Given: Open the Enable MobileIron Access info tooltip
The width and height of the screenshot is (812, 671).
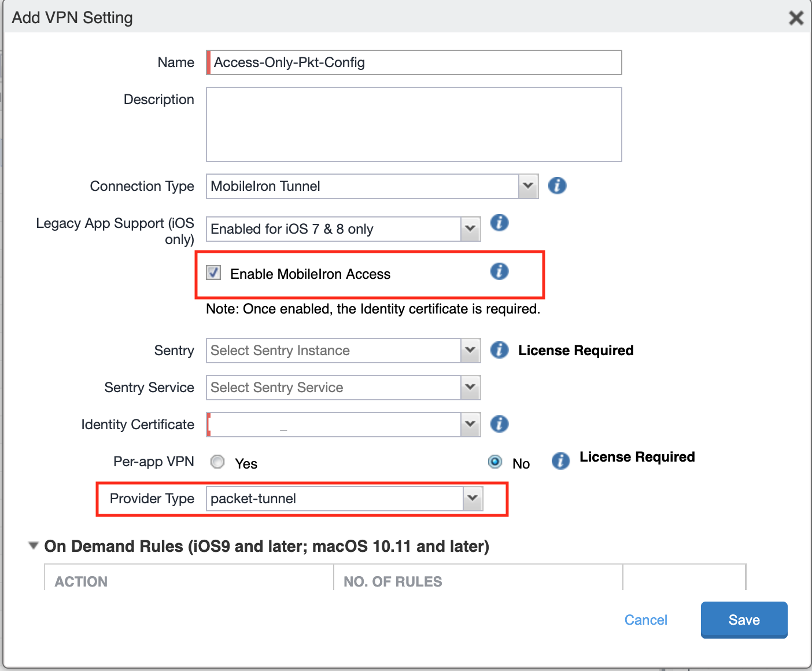Looking at the screenshot, I should click(x=499, y=271).
